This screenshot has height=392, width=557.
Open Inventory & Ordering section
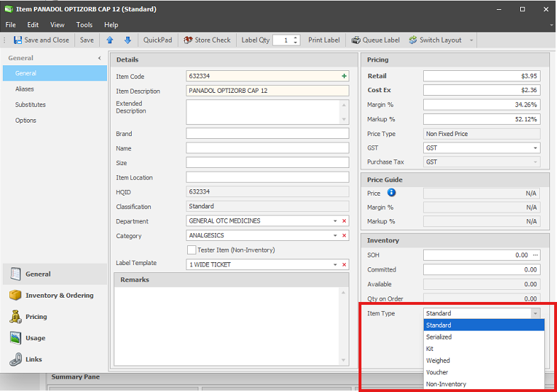[x=55, y=296]
